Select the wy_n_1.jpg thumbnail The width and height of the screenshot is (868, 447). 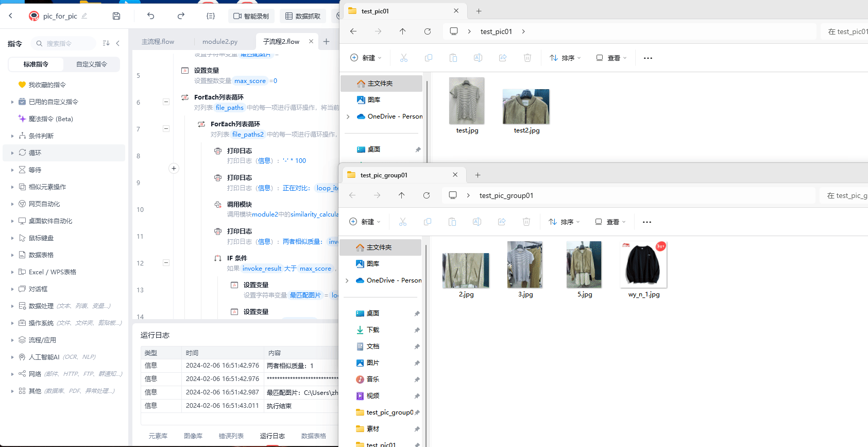(643, 265)
